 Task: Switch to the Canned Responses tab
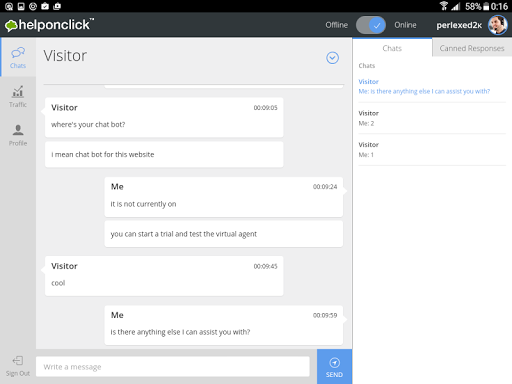tap(472, 48)
